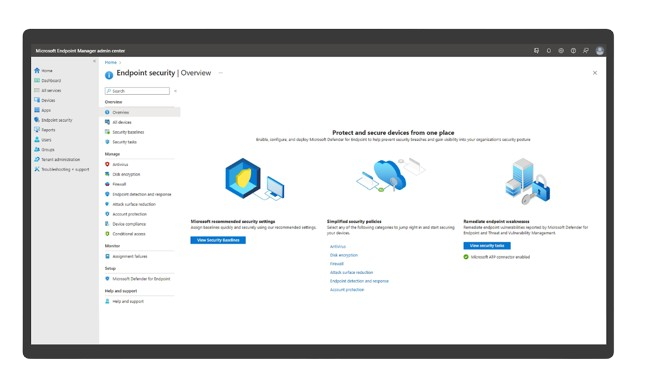Open Tenant administration in the left sidebar

pyautogui.click(x=57, y=160)
